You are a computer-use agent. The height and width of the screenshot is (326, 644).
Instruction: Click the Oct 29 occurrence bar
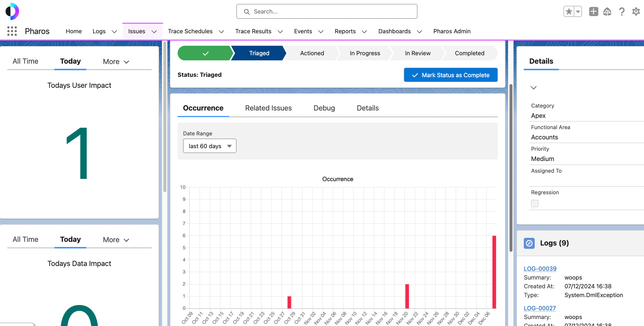coord(289,302)
